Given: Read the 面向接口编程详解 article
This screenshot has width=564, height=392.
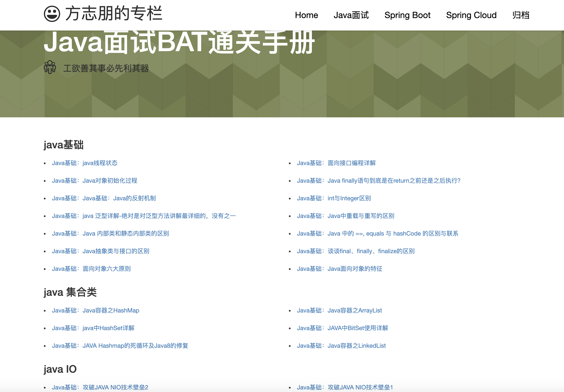Looking at the screenshot, I should (336, 163).
